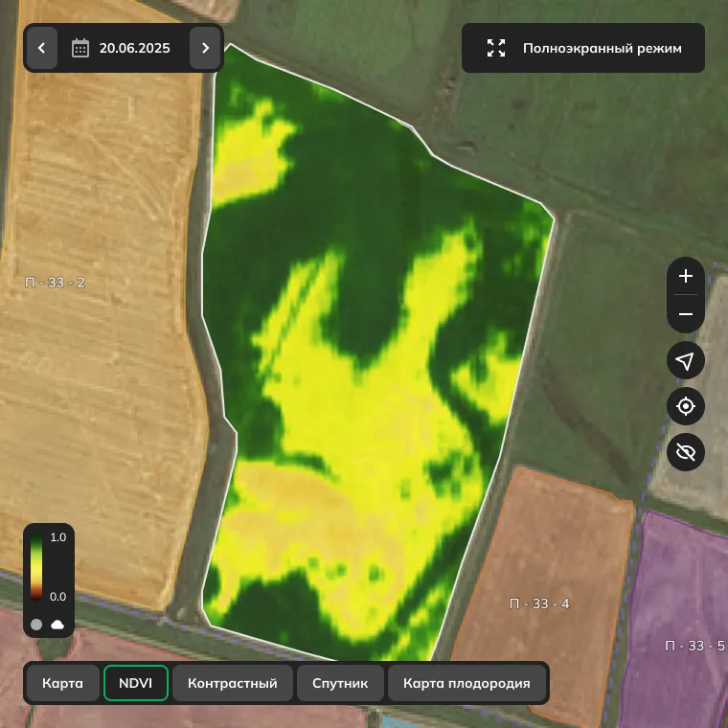Select field labeled П - 33 - 5
This screenshot has height=728, width=728.
coord(694,646)
